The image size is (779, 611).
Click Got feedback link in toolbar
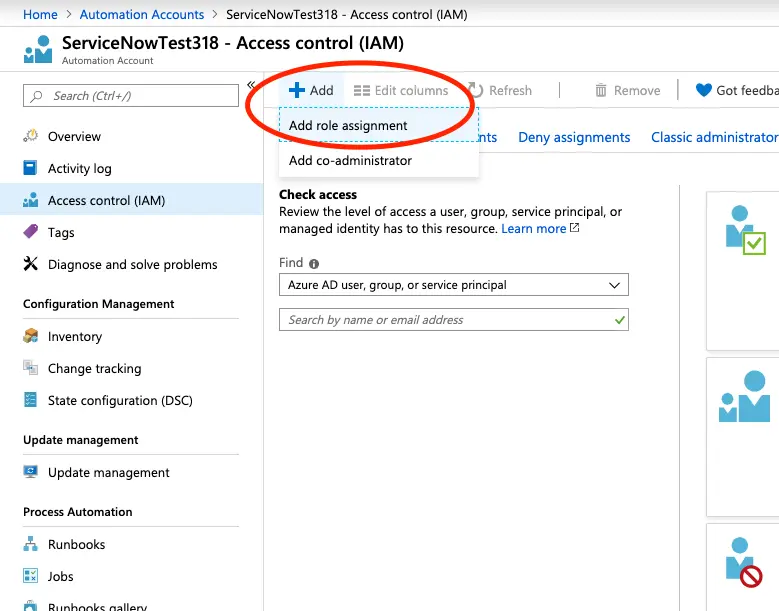click(x=737, y=90)
